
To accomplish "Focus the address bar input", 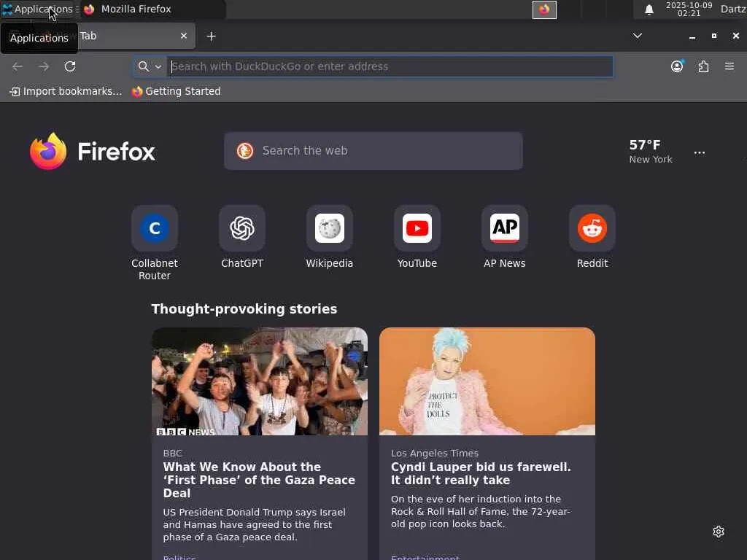I will click(x=390, y=66).
